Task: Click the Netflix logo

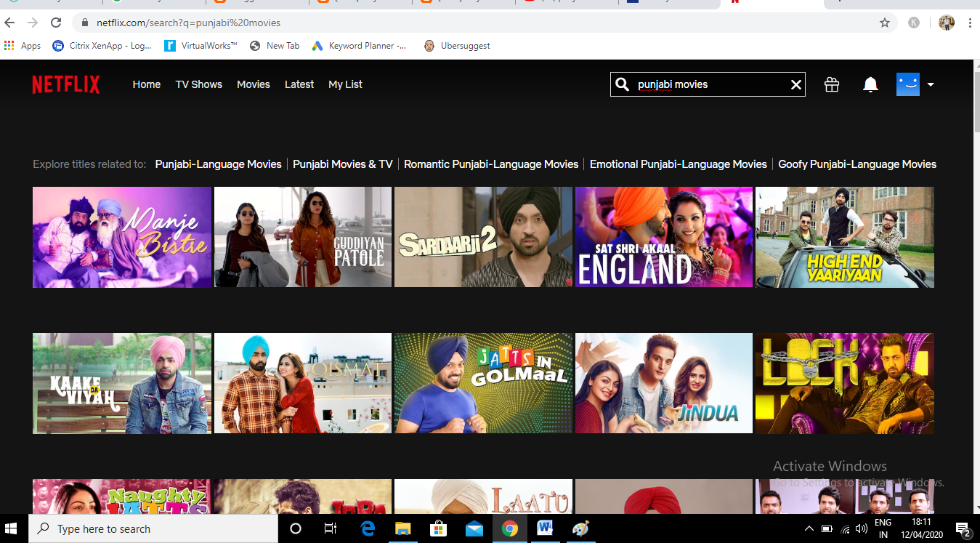Action: [x=66, y=84]
